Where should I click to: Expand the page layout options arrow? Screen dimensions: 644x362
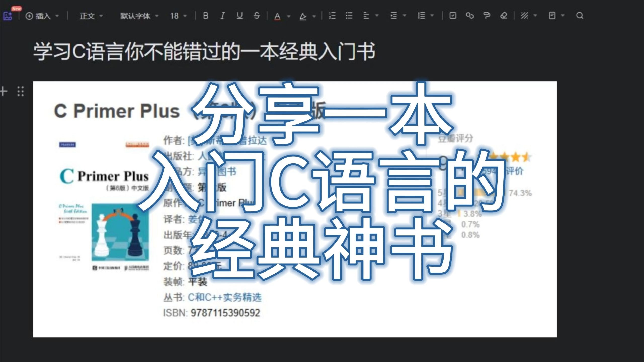563,16
